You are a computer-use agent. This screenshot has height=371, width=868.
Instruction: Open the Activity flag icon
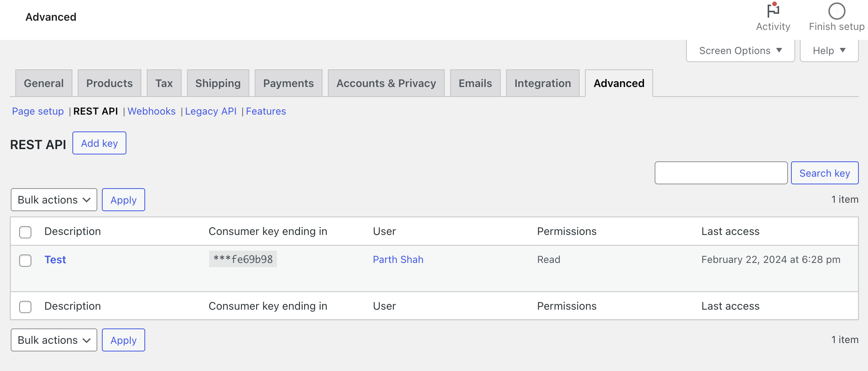coord(773,11)
